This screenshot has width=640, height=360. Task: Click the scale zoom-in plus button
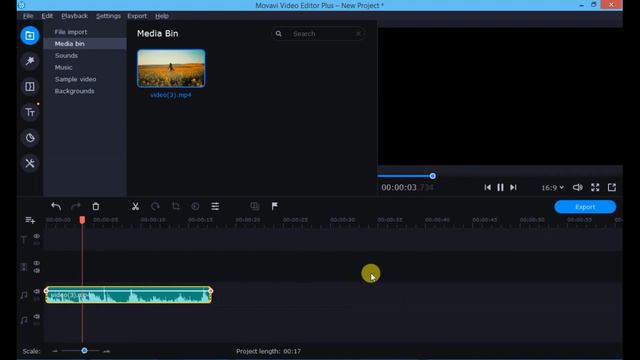(x=106, y=351)
